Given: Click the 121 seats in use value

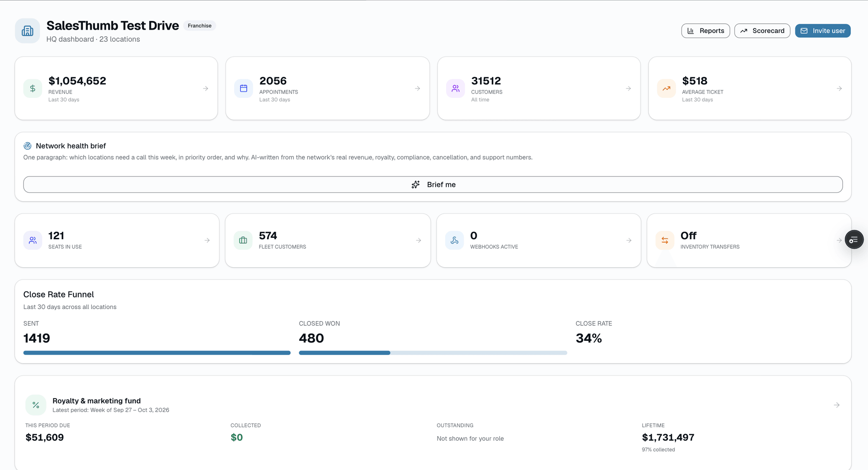Looking at the screenshot, I should tap(56, 236).
